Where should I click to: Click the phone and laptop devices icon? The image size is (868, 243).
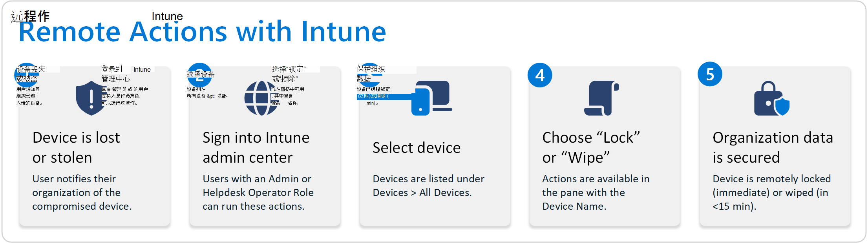431,98
